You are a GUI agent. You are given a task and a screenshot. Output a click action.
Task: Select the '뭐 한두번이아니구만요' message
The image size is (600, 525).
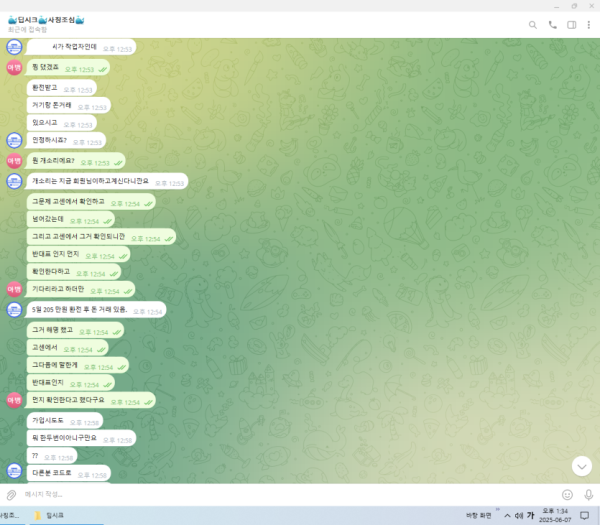coord(82,439)
